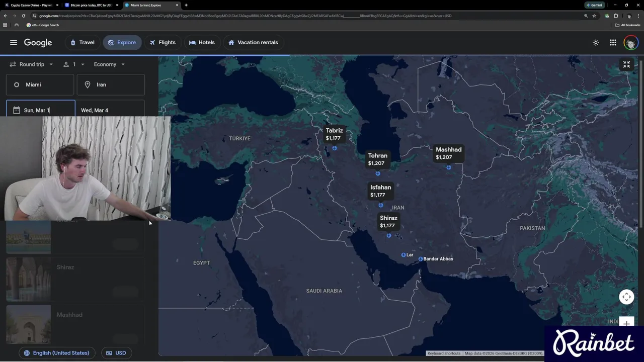Viewport: 644px width, 362px height.
Task: Close the Bitcoin price today tab
Action: [117, 5]
